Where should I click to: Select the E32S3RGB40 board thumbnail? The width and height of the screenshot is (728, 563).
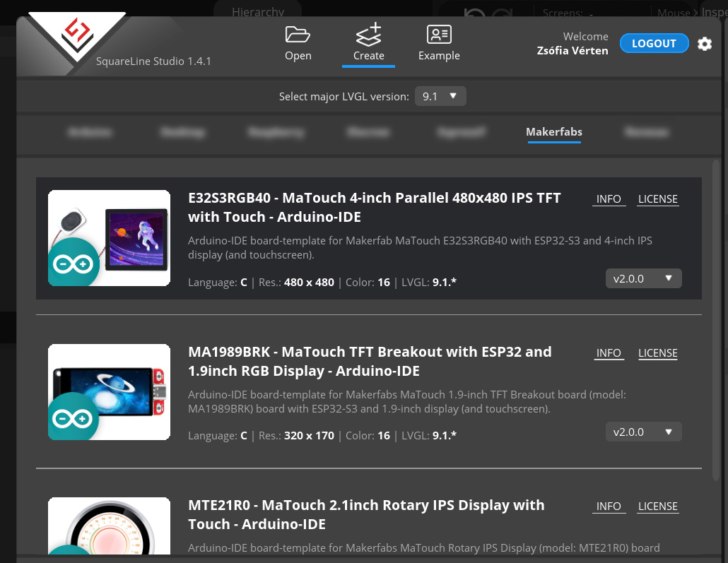pos(109,238)
